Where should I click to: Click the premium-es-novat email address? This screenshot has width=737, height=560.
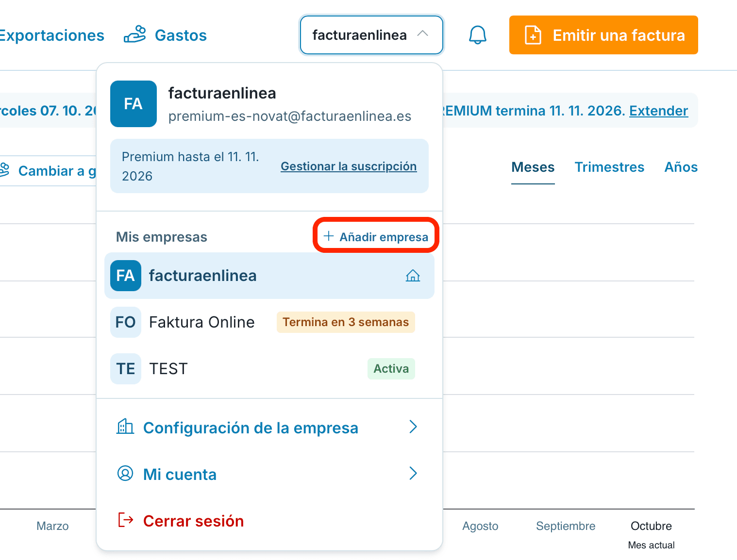(x=290, y=116)
